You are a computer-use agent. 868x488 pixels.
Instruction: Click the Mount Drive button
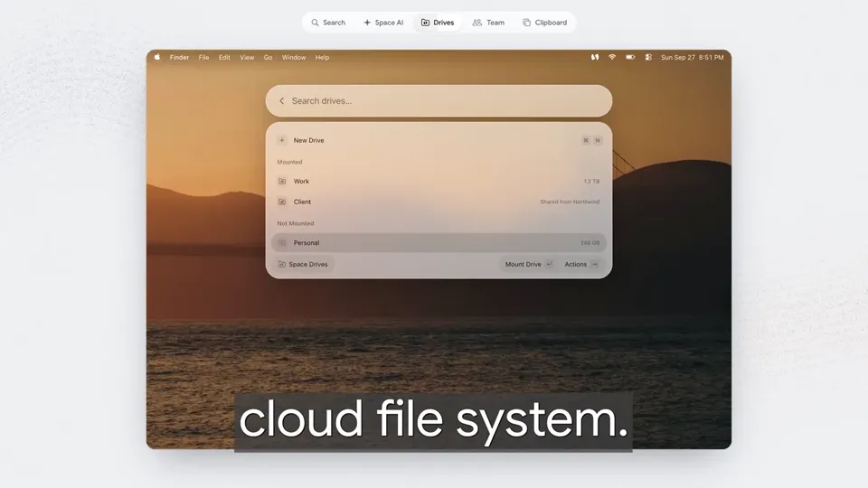click(x=528, y=265)
